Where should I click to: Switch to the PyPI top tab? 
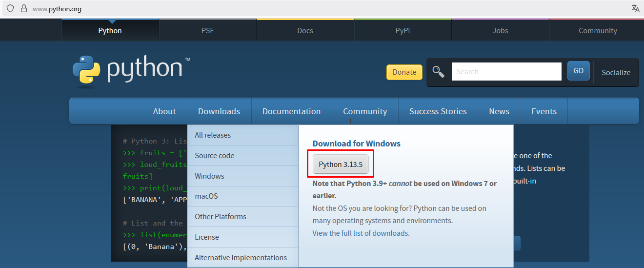pos(402,30)
